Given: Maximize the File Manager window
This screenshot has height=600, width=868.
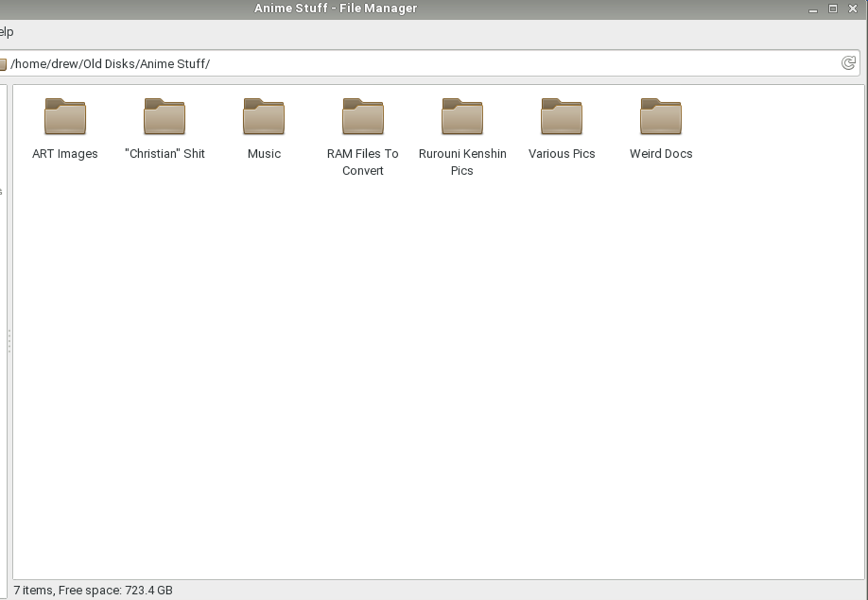Looking at the screenshot, I should coord(833,8).
